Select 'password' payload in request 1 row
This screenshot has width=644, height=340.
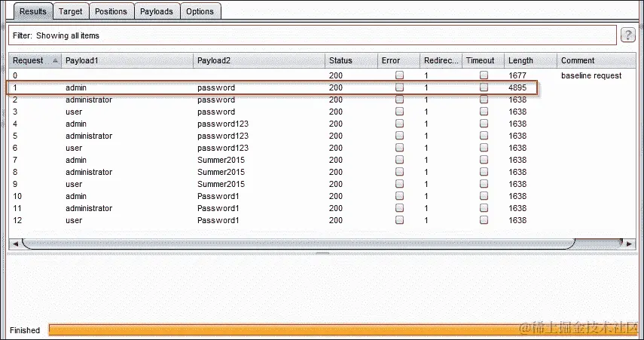click(216, 87)
